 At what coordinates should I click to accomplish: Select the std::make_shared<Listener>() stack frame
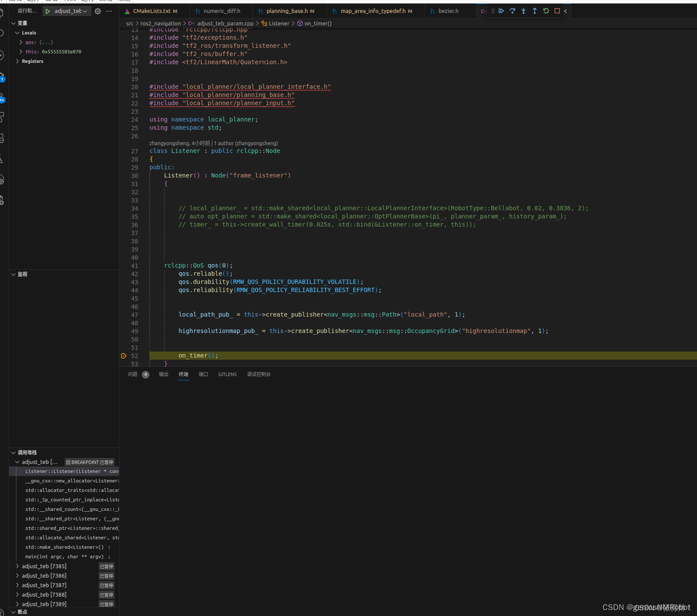(x=64, y=548)
